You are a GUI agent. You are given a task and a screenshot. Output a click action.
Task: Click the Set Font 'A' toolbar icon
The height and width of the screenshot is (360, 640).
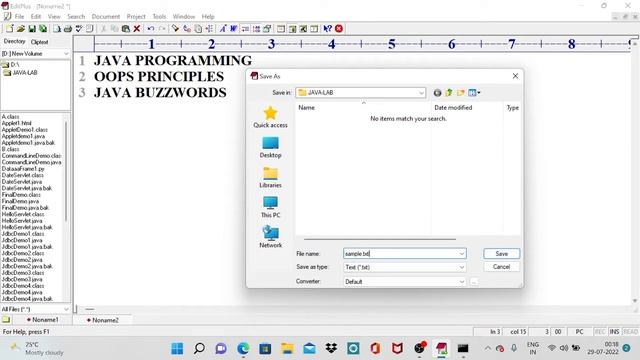click(x=222, y=29)
